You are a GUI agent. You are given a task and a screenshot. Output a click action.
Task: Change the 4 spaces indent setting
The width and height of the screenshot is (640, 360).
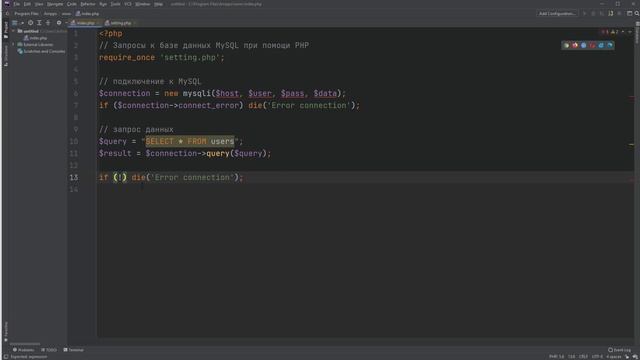tap(613, 357)
